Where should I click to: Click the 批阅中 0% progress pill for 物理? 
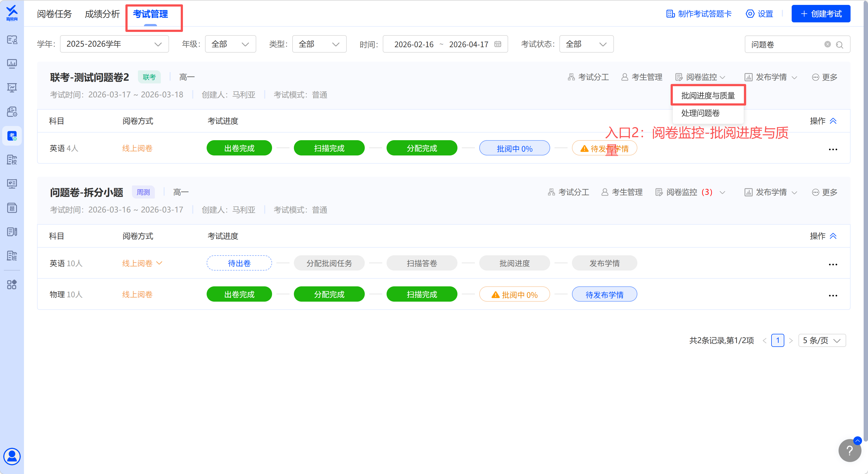[514, 295]
